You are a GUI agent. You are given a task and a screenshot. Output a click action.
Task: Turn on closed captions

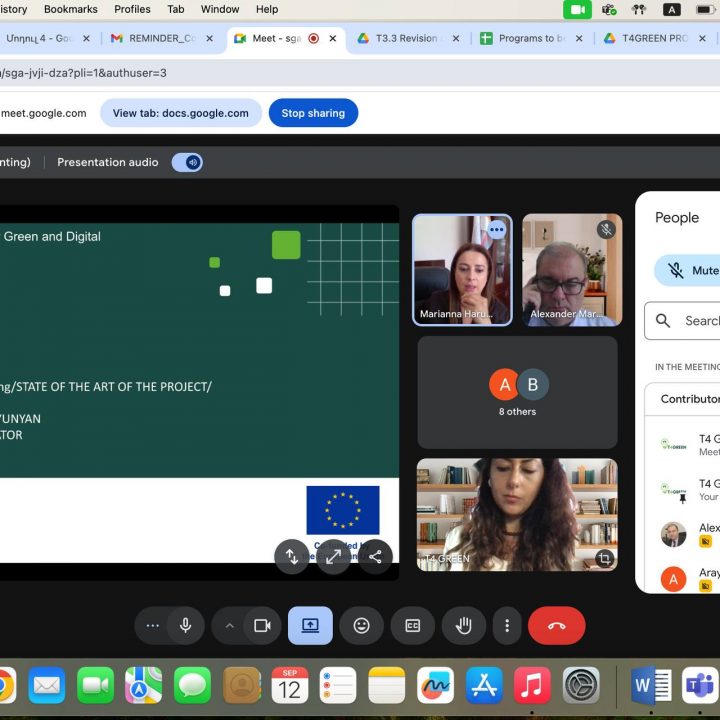412,626
